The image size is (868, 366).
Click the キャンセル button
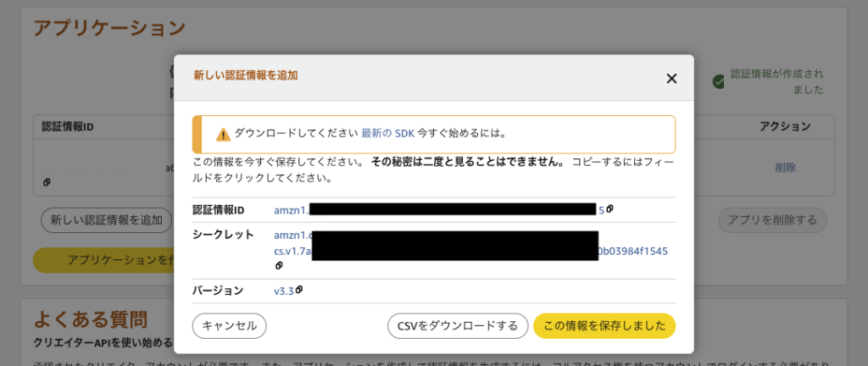coord(229,325)
